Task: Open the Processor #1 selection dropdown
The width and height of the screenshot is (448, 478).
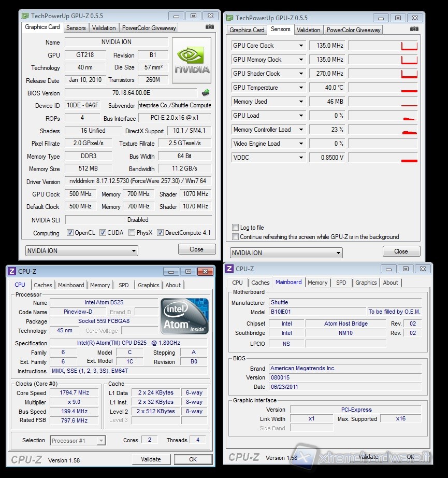Action: click(78, 441)
